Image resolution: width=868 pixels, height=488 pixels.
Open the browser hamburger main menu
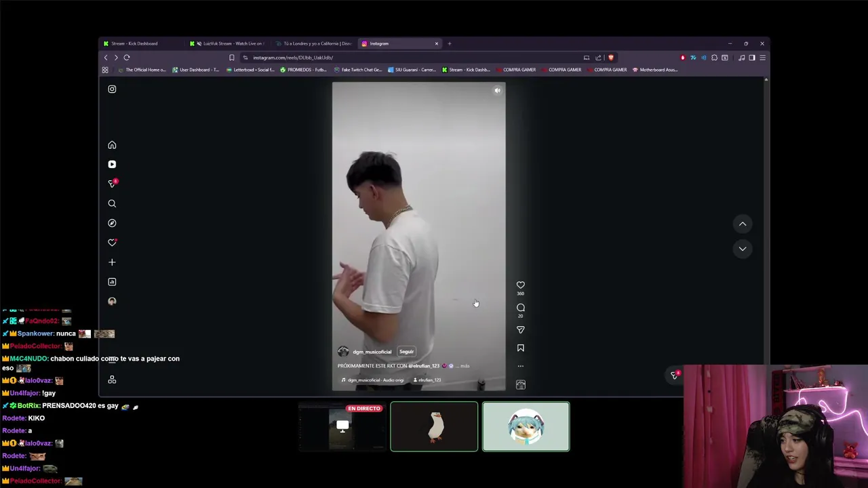(763, 58)
